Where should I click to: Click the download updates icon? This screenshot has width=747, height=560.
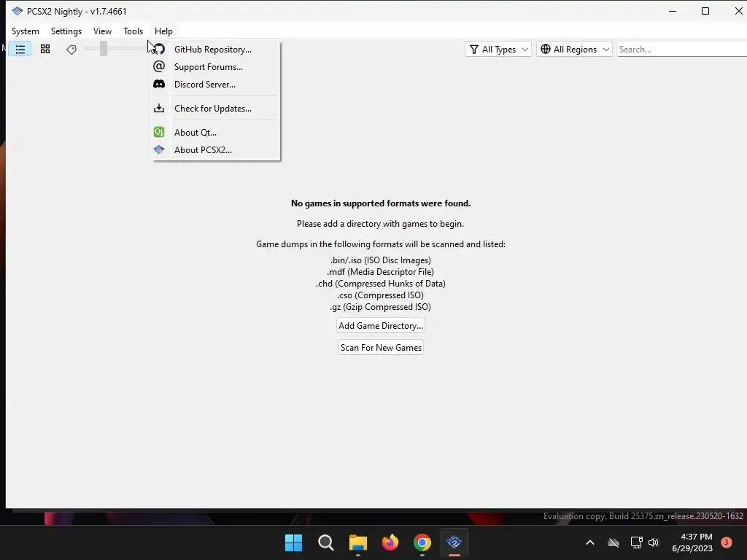coord(159,108)
